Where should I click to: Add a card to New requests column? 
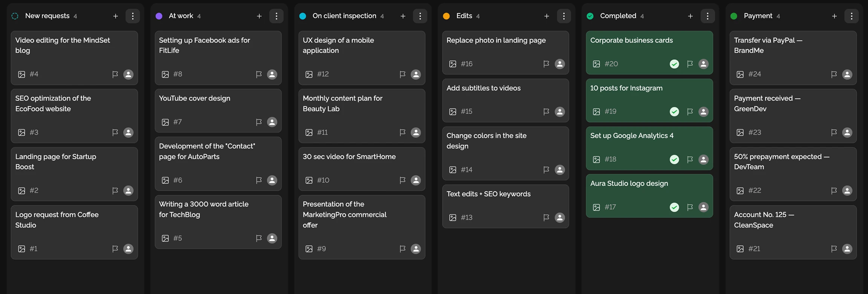click(115, 16)
